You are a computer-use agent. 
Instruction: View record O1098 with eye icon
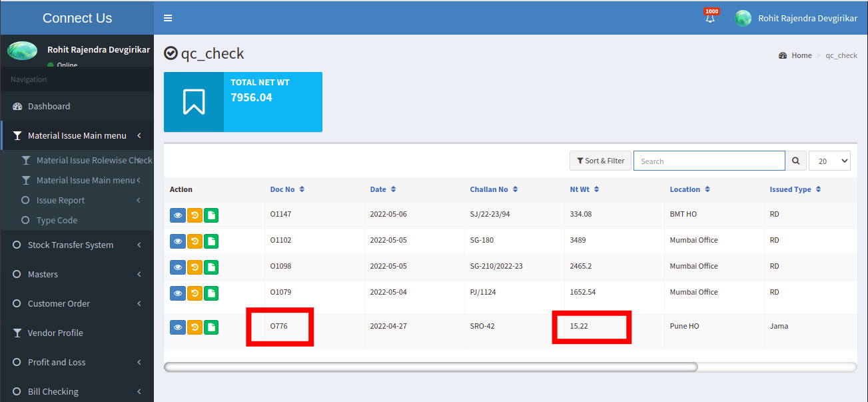[178, 267]
